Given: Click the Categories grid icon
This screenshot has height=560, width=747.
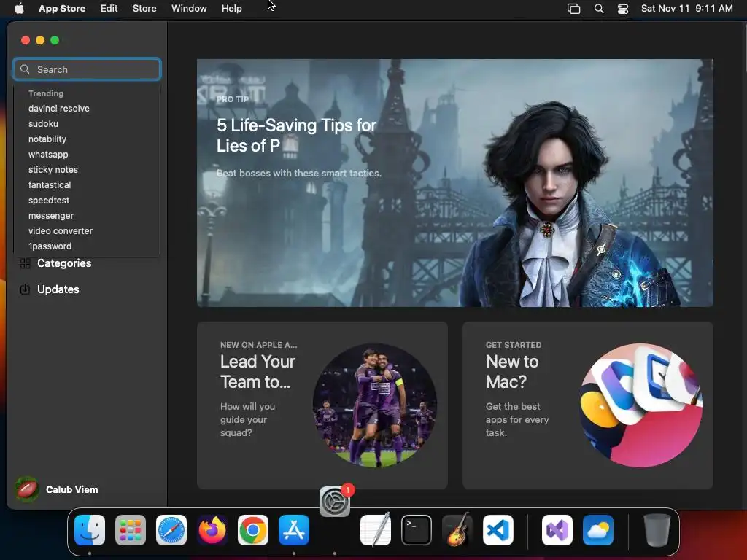Looking at the screenshot, I should coord(26,263).
